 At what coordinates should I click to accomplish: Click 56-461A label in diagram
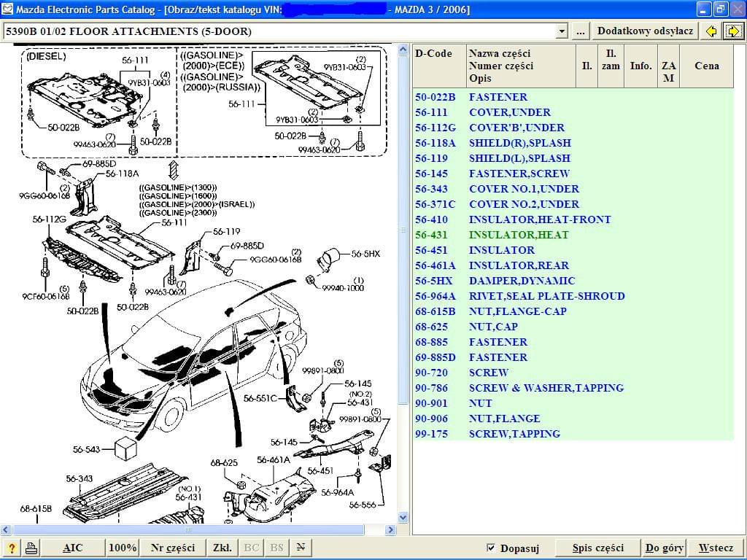[x=274, y=460]
